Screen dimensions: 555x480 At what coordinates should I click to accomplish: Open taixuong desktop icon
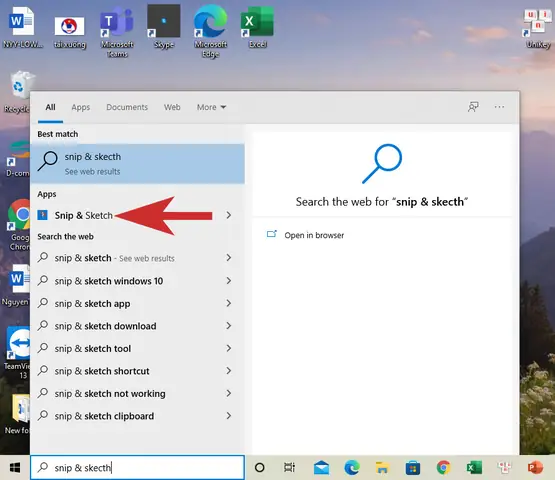tap(70, 32)
